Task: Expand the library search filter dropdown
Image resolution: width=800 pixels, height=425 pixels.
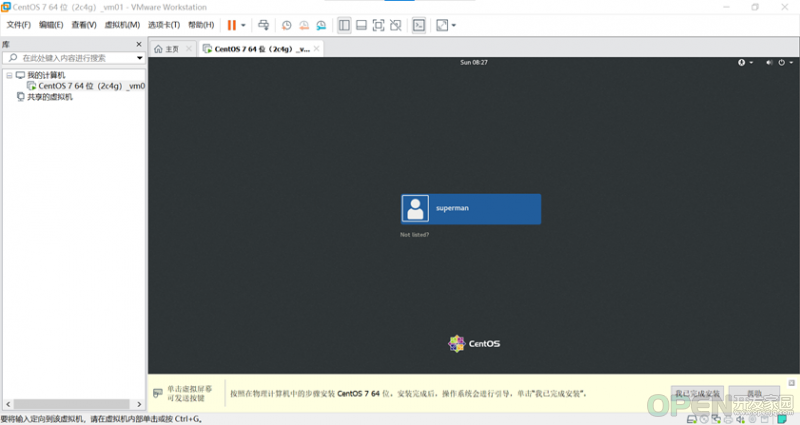Action: coord(140,58)
